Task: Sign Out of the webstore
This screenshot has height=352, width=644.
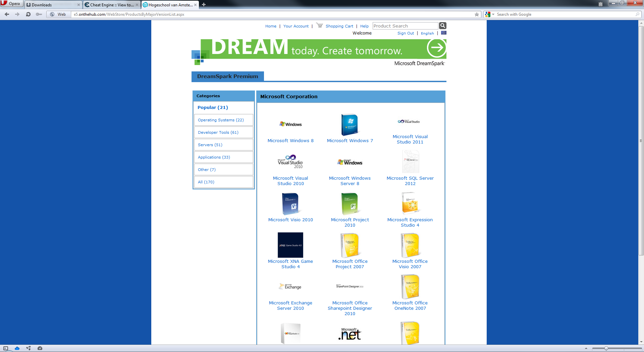Action: pos(406,33)
